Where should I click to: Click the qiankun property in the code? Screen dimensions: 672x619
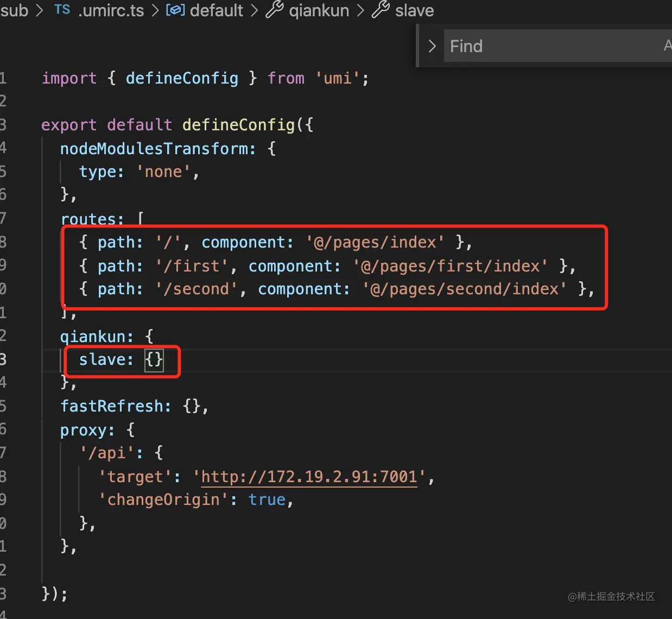(92, 337)
